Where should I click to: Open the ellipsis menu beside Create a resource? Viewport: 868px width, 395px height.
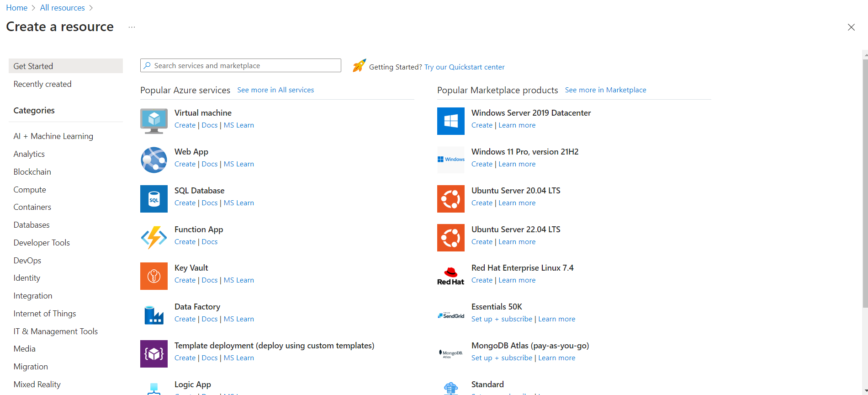tap(132, 27)
